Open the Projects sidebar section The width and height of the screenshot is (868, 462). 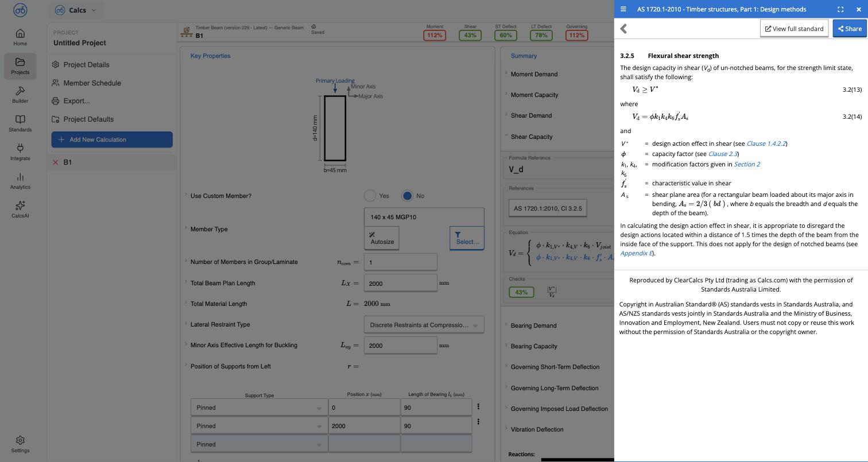click(20, 66)
